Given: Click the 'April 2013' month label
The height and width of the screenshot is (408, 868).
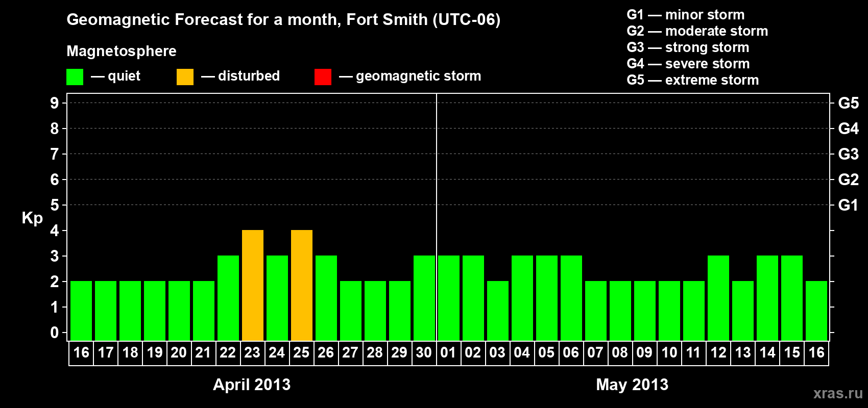Looking at the screenshot, I should coord(252,385).
